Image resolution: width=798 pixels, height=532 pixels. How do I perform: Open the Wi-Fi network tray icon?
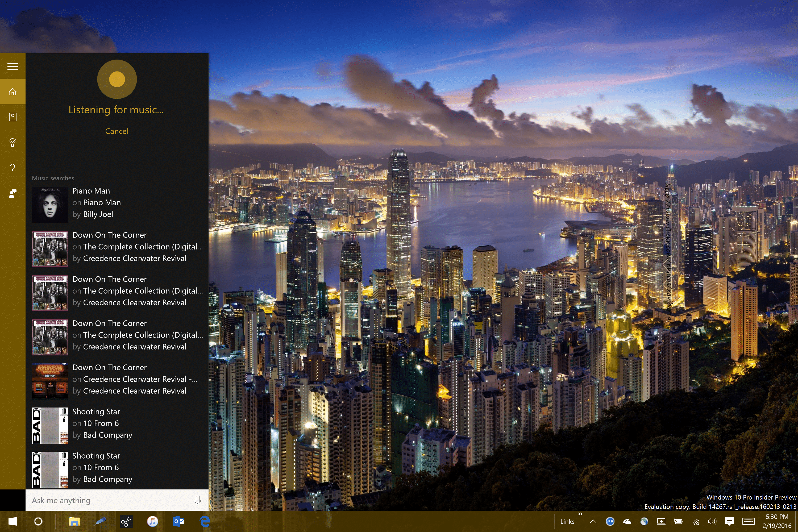tap(696, 521)
